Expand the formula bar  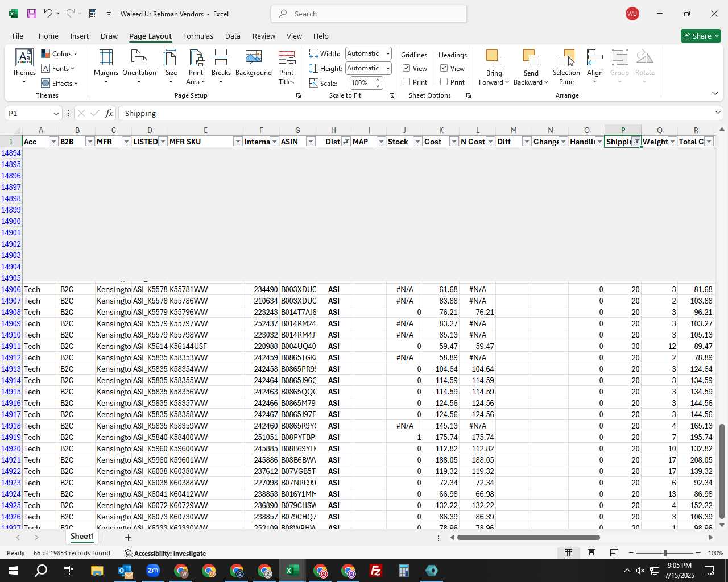[x=718, y=113]
